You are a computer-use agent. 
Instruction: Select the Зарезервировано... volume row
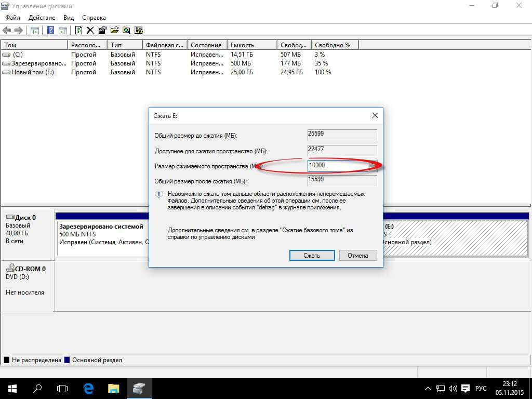(x=180, y=63)
